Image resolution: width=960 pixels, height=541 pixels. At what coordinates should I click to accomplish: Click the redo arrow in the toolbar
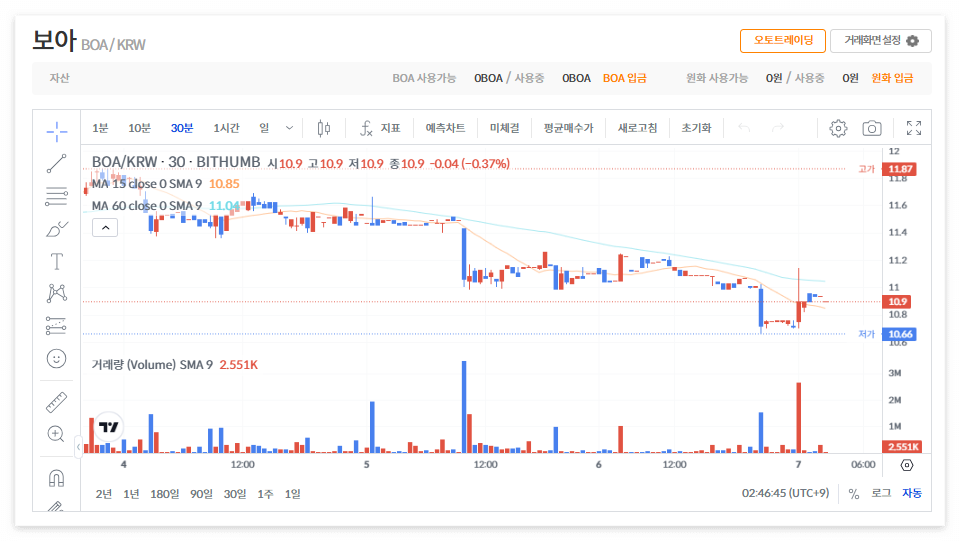(778, 128)
